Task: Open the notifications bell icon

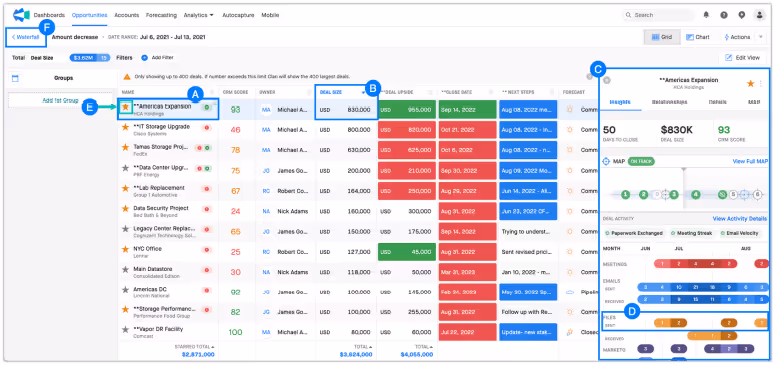Action: point(706,15)
